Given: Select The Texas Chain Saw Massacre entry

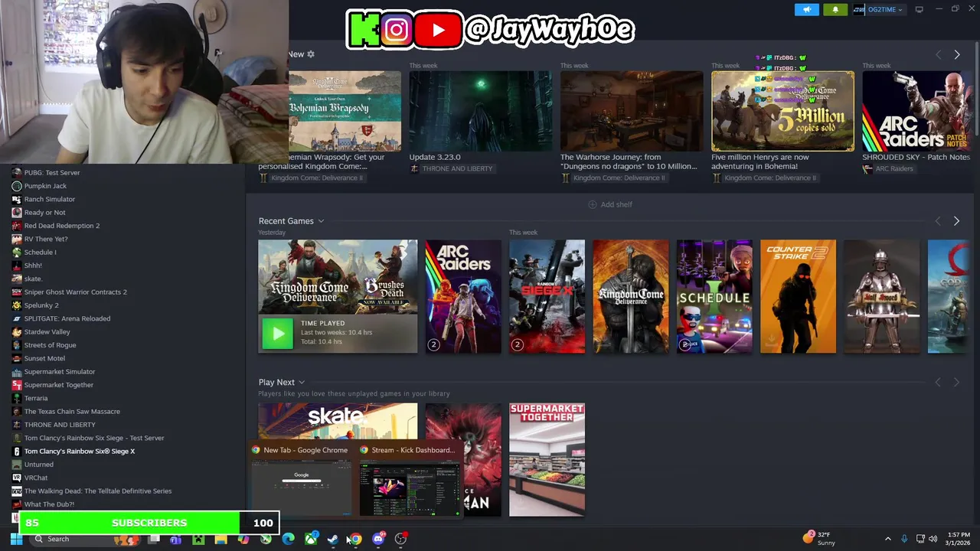Looking at the screenshot, I should [x=72, y=411].
